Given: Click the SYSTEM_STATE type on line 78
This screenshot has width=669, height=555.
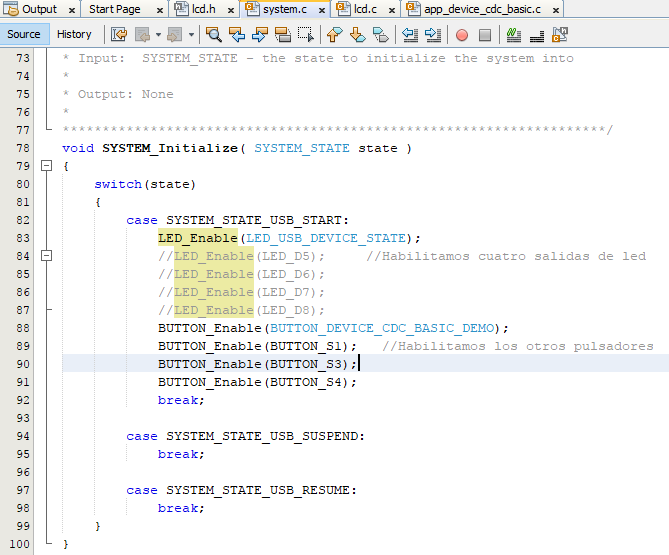Looking at the screenshot, I should [x=302, y=148].
